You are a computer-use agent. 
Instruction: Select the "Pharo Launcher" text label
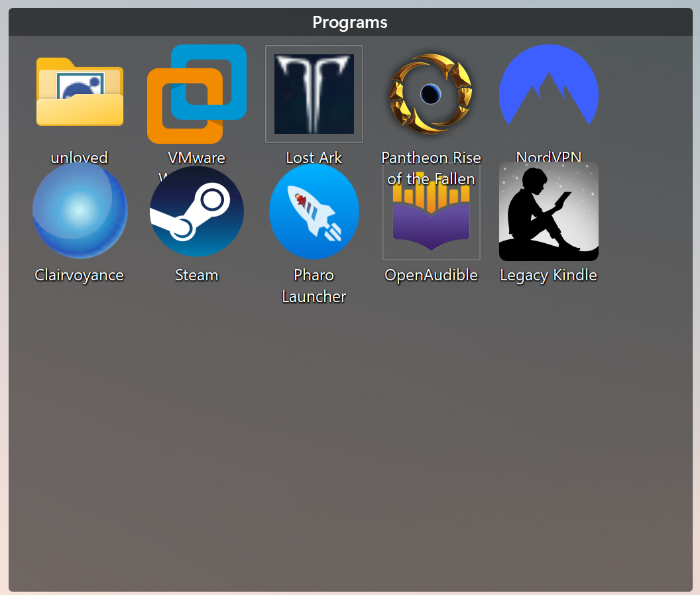(x=314, y=286)
